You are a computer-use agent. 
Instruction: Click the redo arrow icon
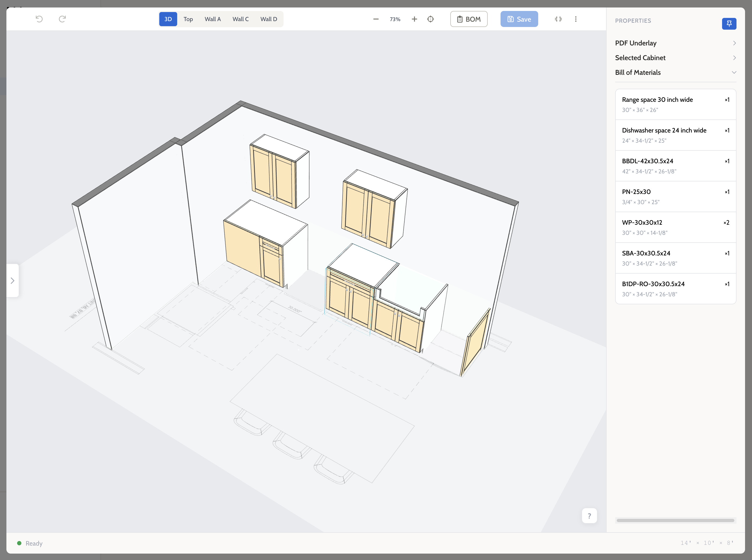point(62,19)
